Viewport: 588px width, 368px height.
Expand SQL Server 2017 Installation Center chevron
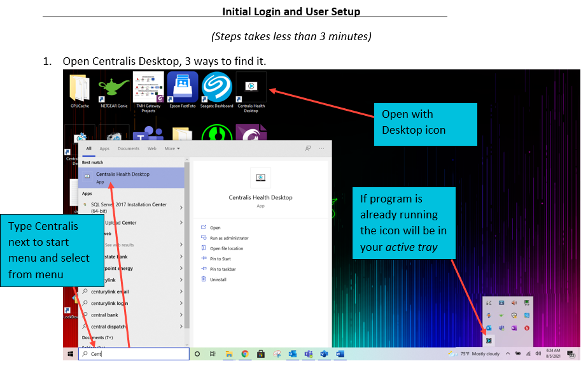pos(181,208)
